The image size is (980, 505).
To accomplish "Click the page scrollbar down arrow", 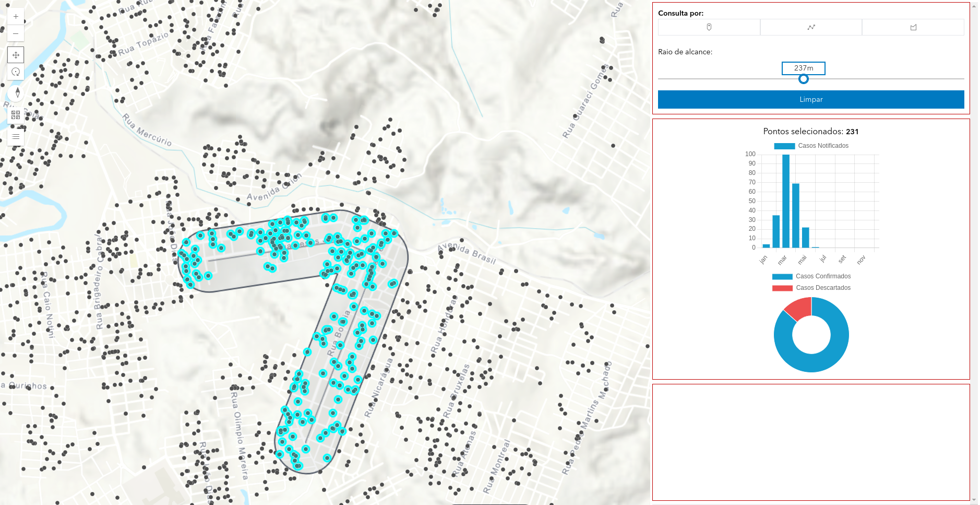I will tap(974, 500).
